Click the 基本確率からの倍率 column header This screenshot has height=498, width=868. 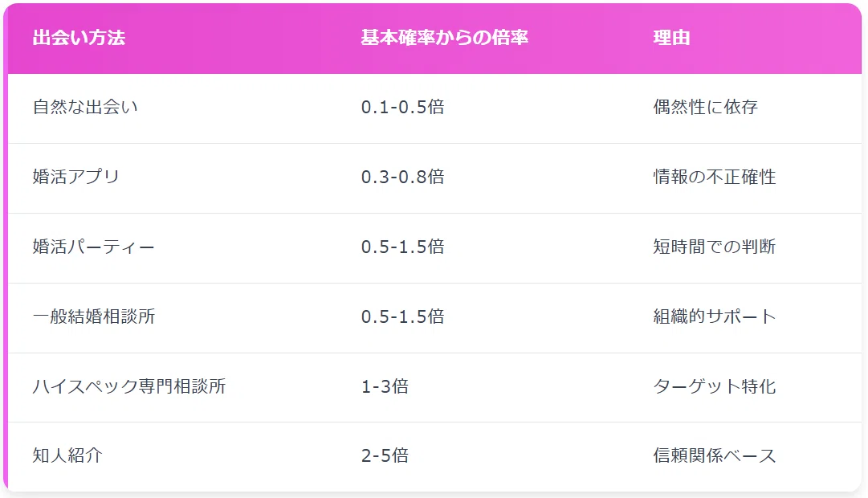445,38
